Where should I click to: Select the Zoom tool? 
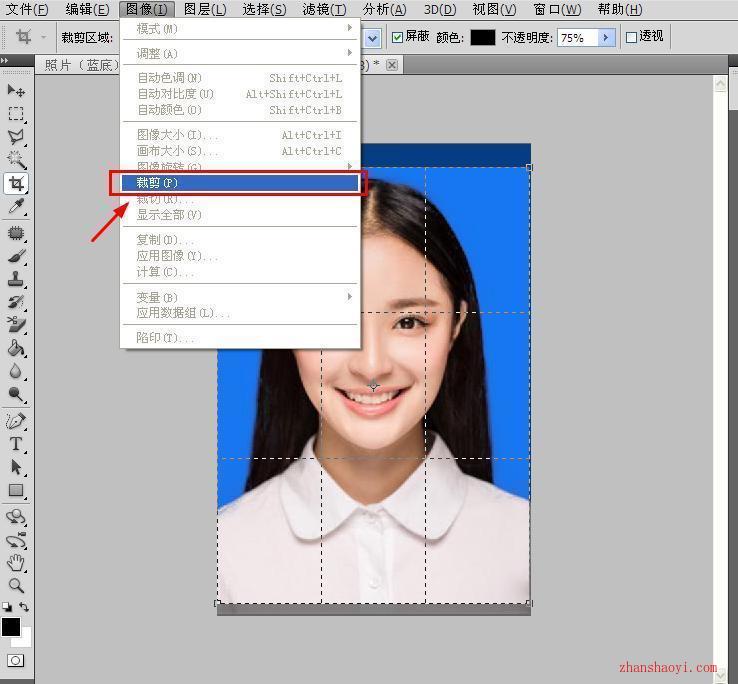(16, 585)
